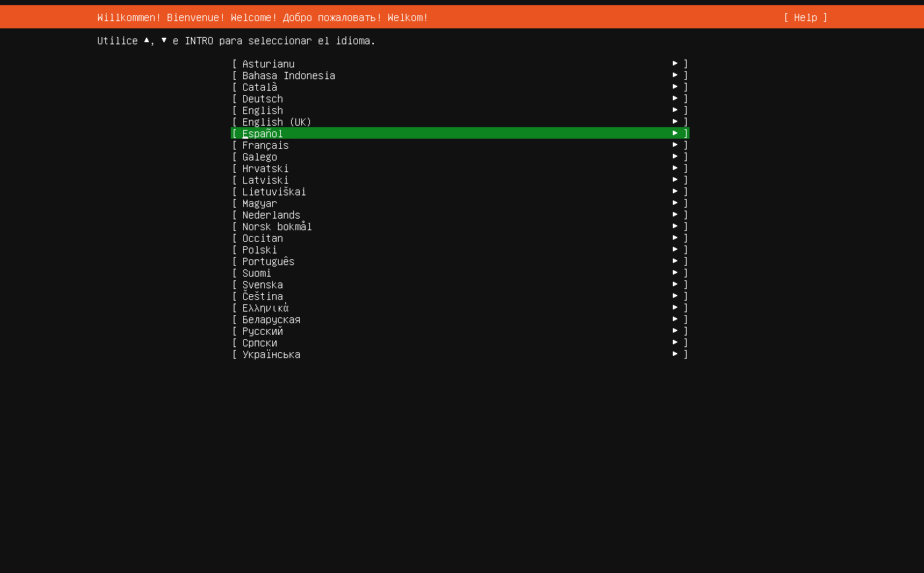Select English language
Image resolution: width=924 pixels, height=573 pixels.
(x=460, y=110)
